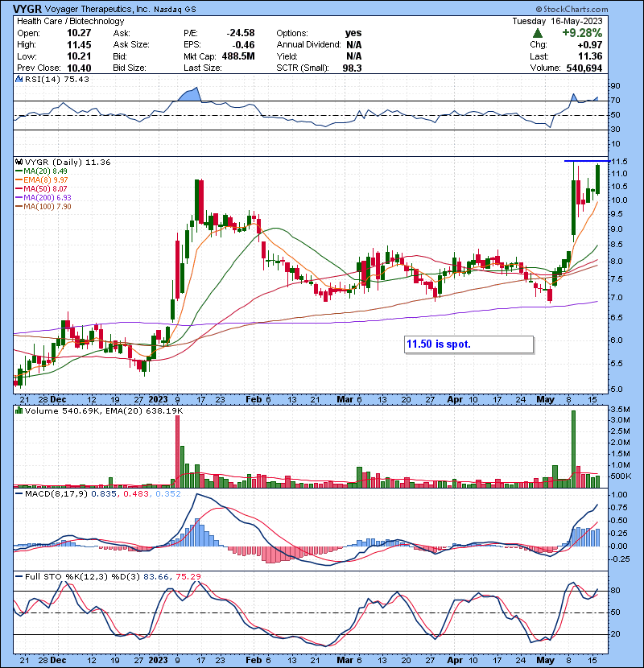This screenshot has height=668, width=644.
Task: Click the VYGR (Daily) 11.36 legend label
Action: point(68,163)
